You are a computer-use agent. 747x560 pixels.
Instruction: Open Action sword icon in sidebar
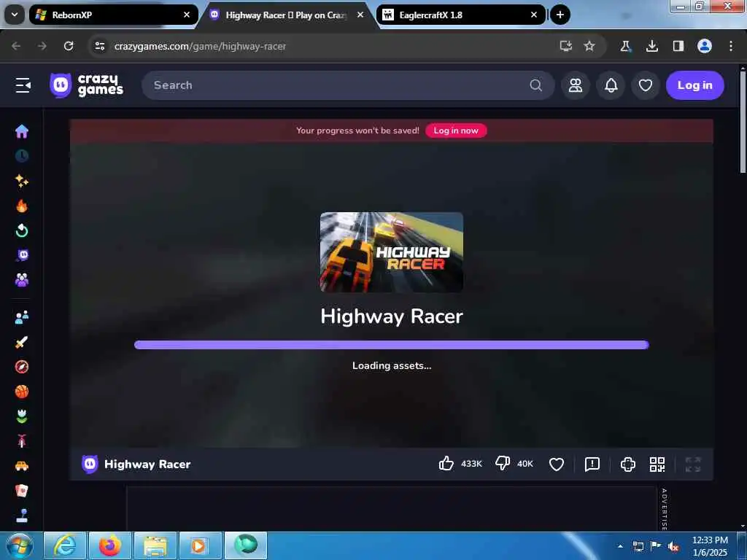21,342
